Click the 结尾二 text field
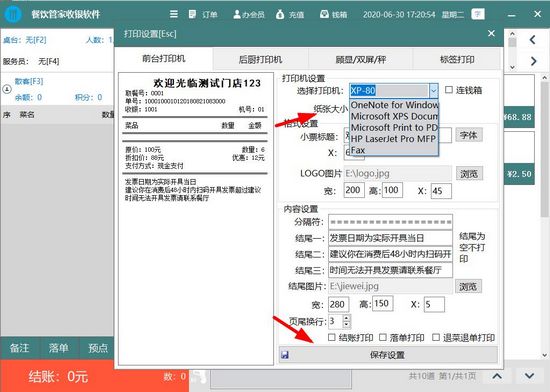Viewport: 550px width, 392px height. click(390, 254)
